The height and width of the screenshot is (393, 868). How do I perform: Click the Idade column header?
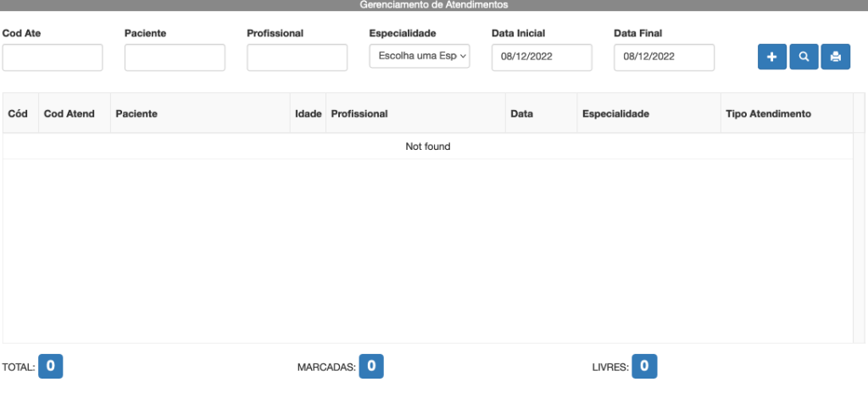click(x=307, y=113)
